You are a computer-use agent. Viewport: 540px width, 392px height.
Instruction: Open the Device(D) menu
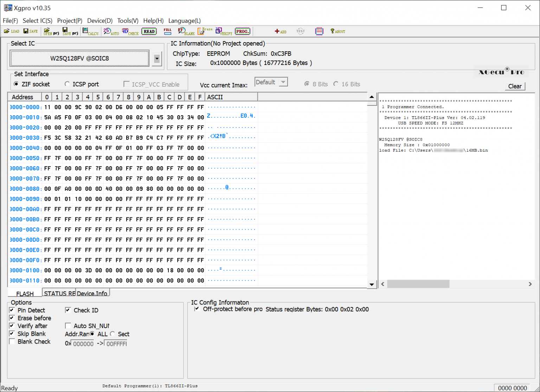100,21
